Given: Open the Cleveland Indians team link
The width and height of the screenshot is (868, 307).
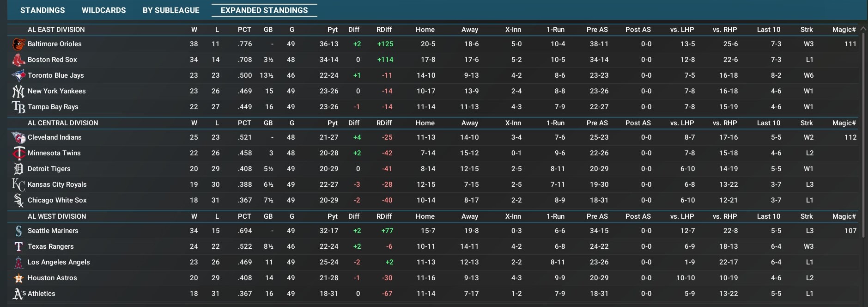Looking at the screenshot, I should (55, 137).
